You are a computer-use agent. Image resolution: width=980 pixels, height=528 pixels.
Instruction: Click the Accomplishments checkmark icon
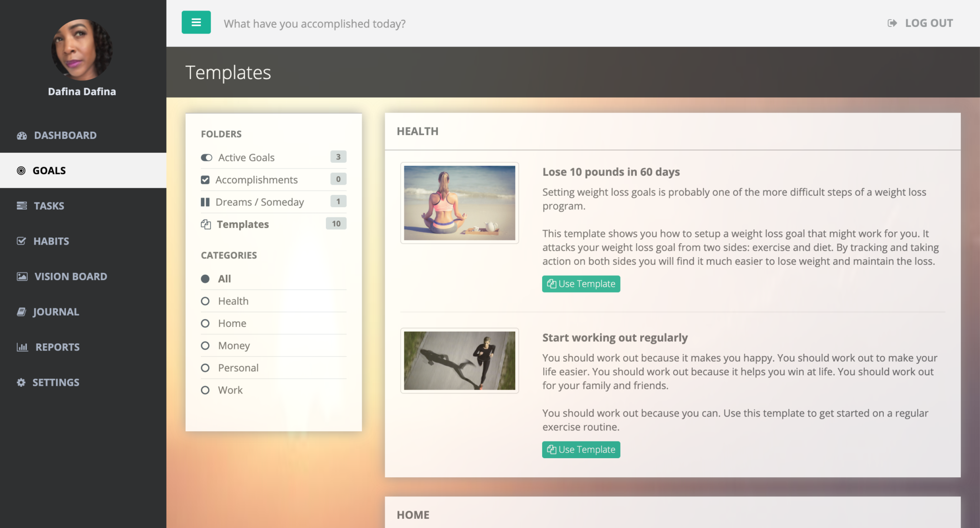click(x=205, y=180)
